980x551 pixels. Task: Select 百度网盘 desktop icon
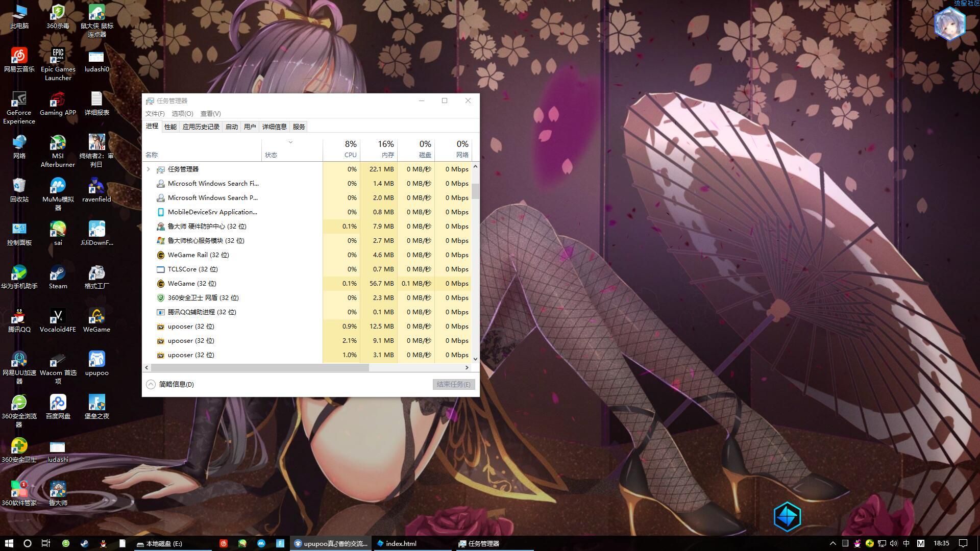tap(58, 407)
